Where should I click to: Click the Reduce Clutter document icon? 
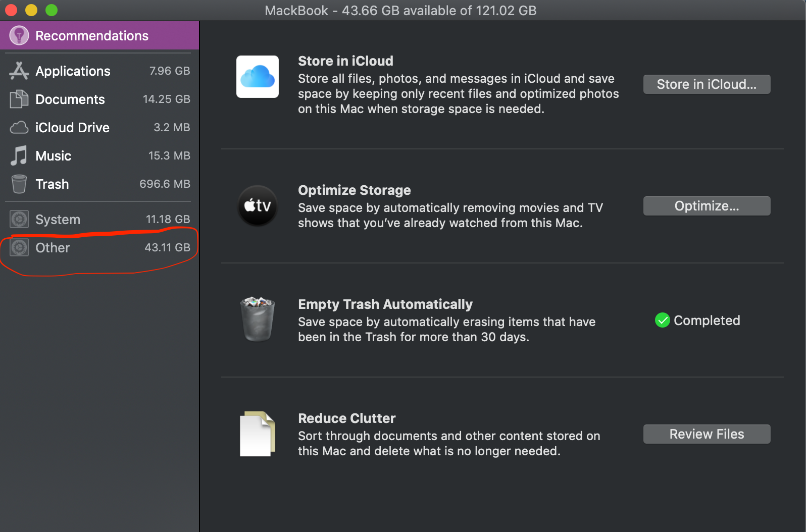pyautogui.click(x=258, y=434)
